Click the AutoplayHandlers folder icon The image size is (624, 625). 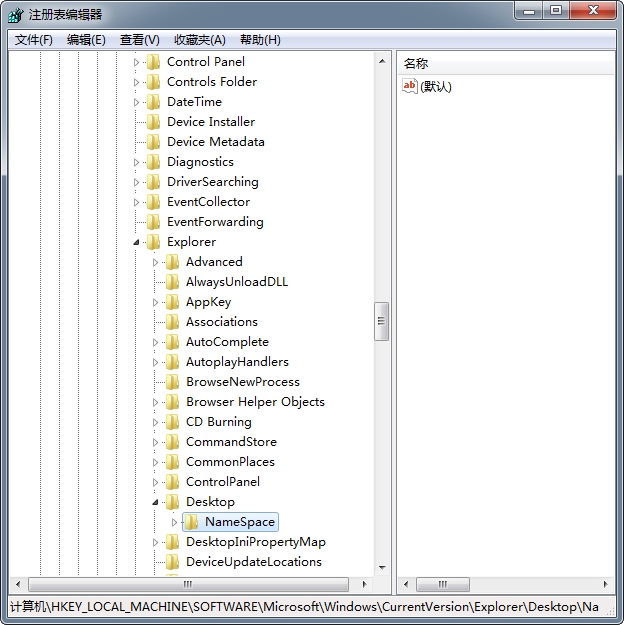173,362
